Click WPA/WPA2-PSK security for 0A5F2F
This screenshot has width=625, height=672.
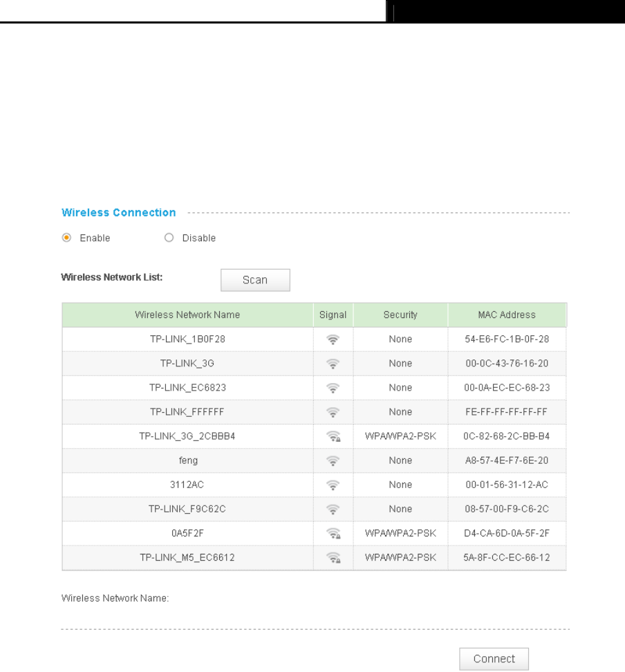click(400, 533)
